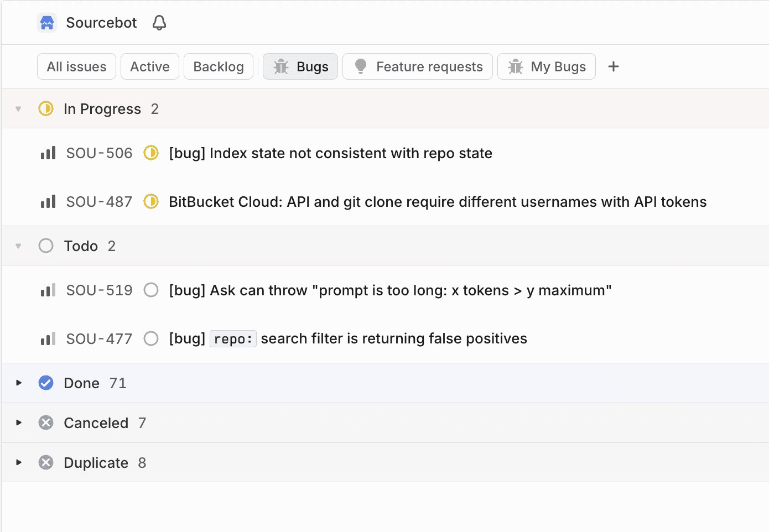Open the All issues view
Viewport: 769px width, 532px height.
pos(76,67)
